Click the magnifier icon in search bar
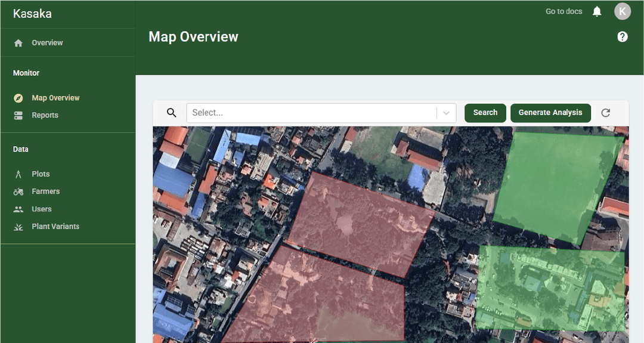The width and height of the screenshot is (644, 343). click(x=172, y=113)
